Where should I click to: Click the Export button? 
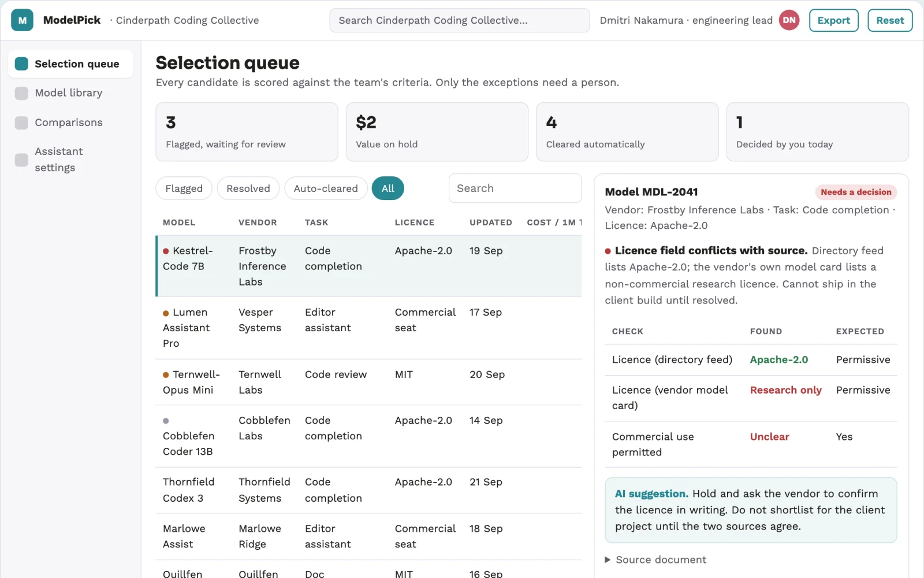click(x=834, y=20)
